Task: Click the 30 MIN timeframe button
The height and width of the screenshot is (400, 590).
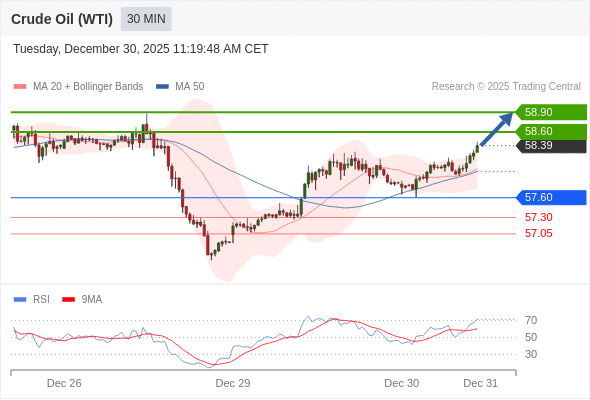Action: pyautogui.click(x=146, y=19)
